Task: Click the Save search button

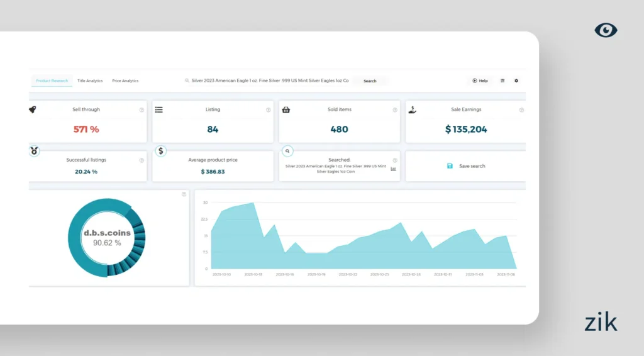Action: [x=466, y=166]
